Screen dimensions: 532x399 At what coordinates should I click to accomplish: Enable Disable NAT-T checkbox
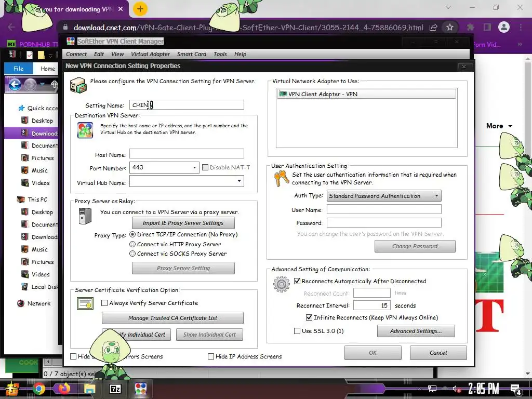coord(205,167)
